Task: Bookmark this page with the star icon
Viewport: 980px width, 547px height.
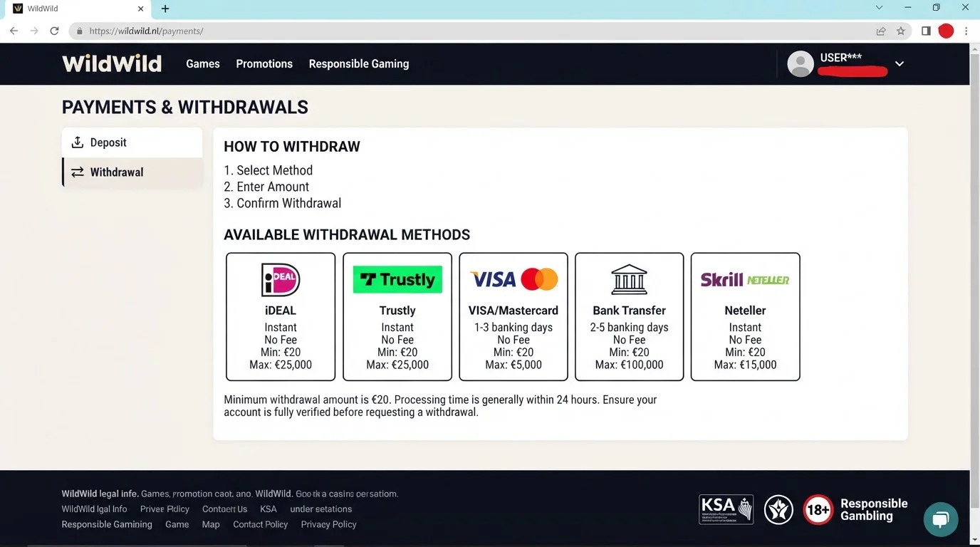Action: coord(901,31)
